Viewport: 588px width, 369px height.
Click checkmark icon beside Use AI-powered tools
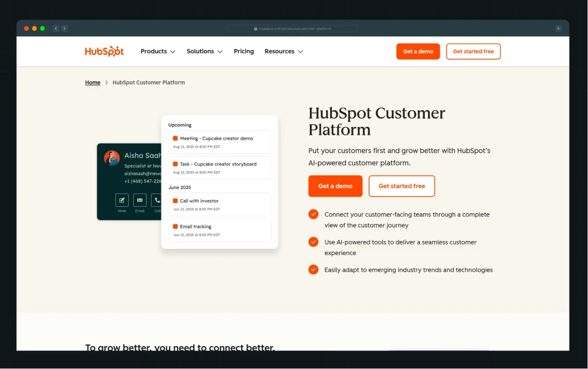[x=313, y=242]
